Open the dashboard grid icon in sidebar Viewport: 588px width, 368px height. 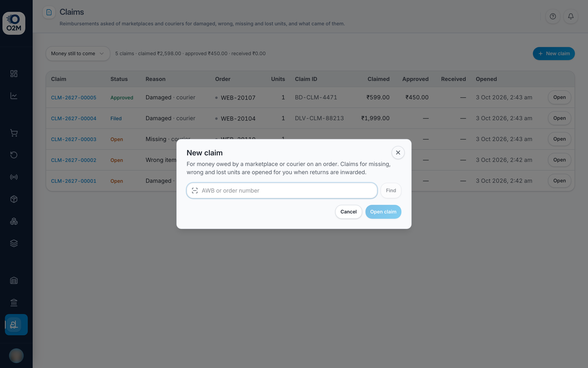pyautogui.click(x=14, y=74)
